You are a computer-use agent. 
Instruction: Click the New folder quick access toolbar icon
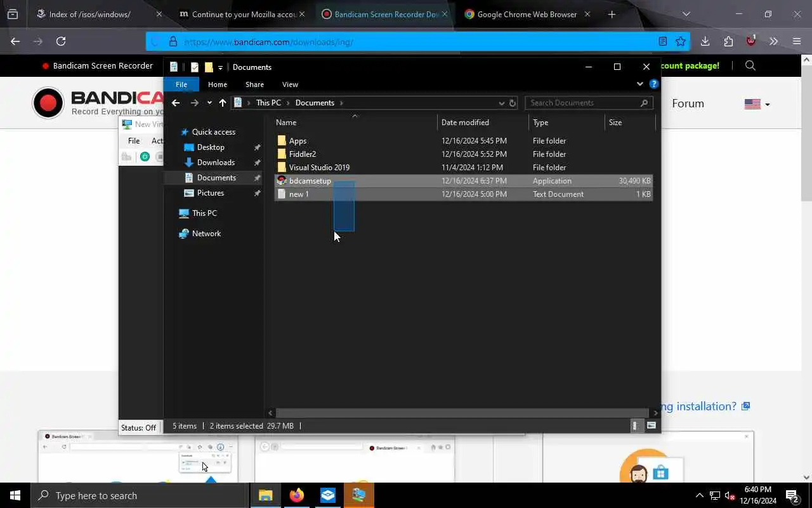pyautogui.click(x=209, y=67)
